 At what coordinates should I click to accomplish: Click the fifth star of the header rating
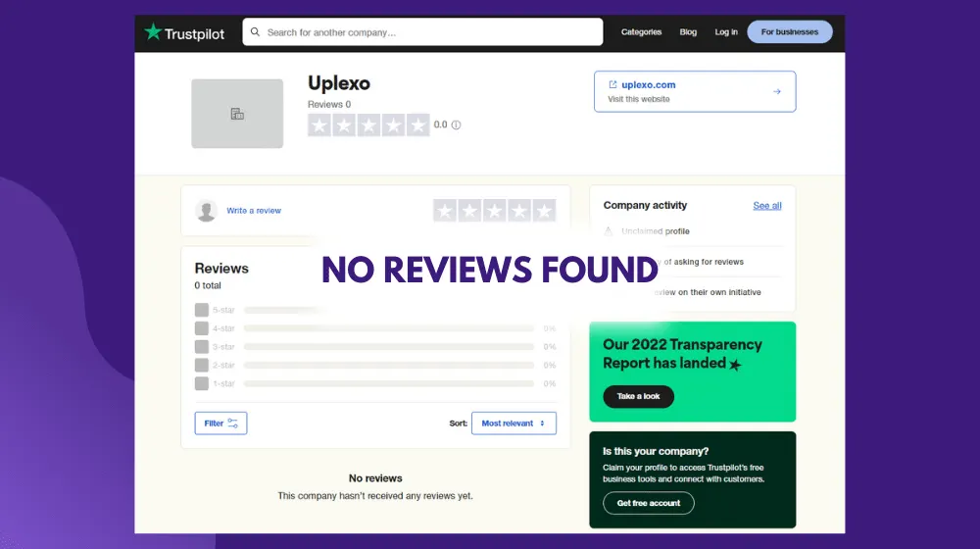point(418,125)
